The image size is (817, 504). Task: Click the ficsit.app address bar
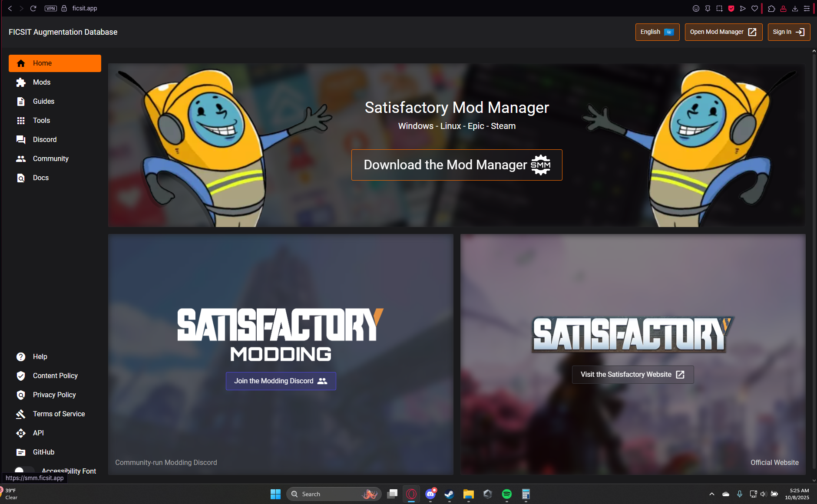point(85,8)
